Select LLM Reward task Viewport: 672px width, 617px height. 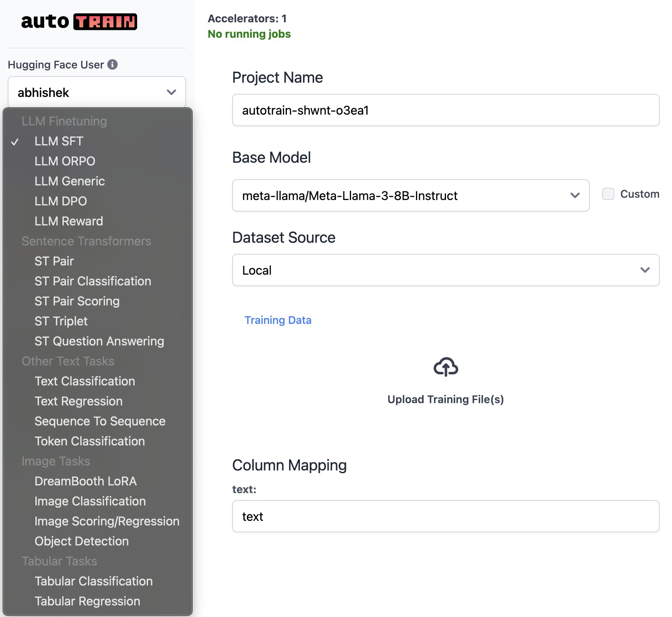(98, 221)
